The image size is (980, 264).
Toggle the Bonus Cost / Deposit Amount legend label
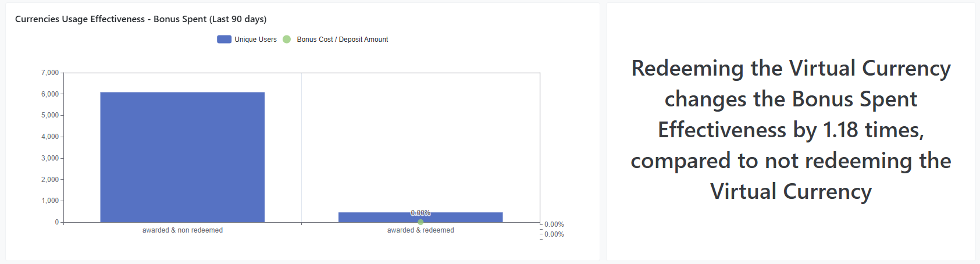pyautogui.click(x=342, y=40)
